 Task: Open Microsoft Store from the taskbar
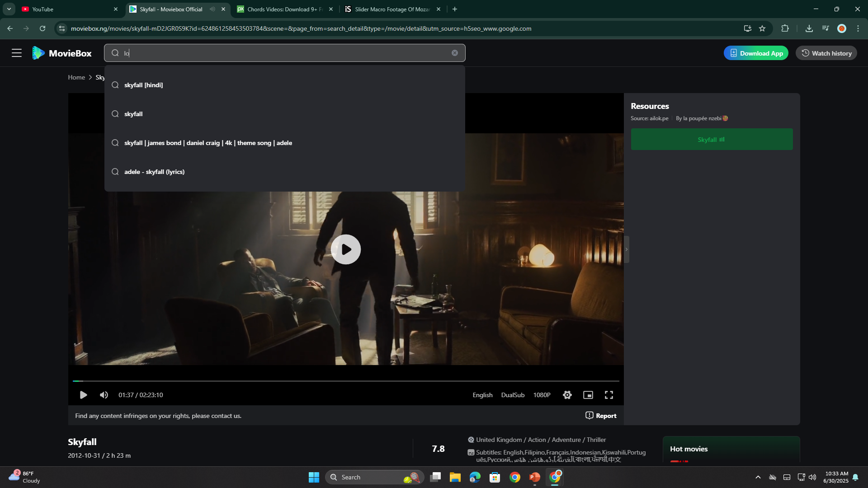pyautogui.click(x=495, y=477)
